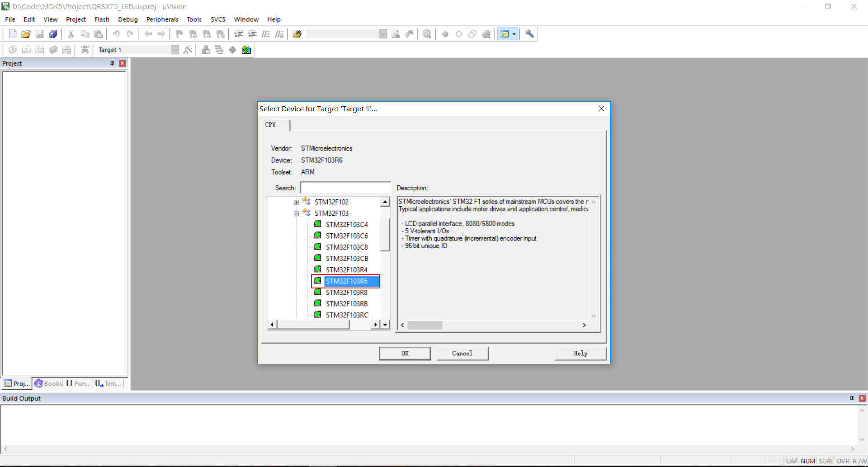Open the Debug menu
This screenshot has height=467, width=868.
128,19
